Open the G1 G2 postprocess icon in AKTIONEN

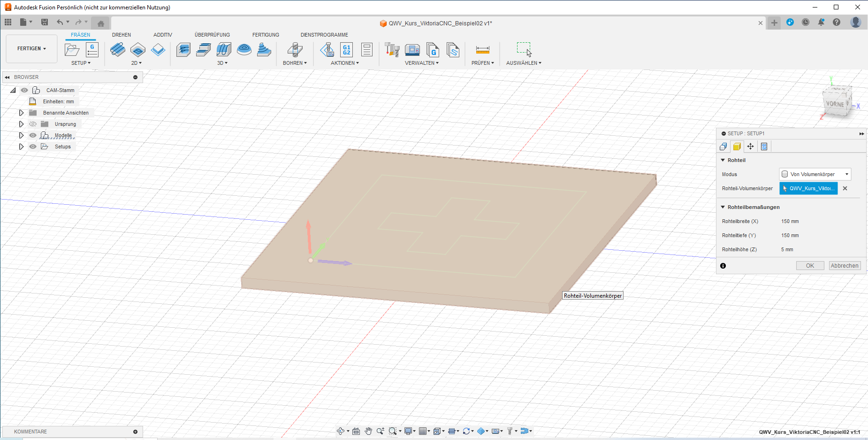pos(347,49)
